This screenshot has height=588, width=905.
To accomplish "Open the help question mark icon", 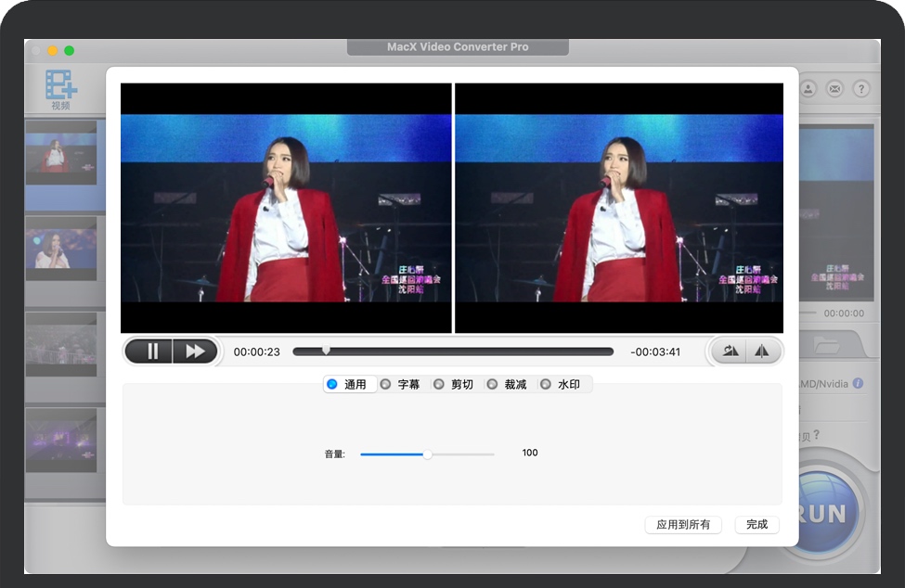I will (861, 89).
